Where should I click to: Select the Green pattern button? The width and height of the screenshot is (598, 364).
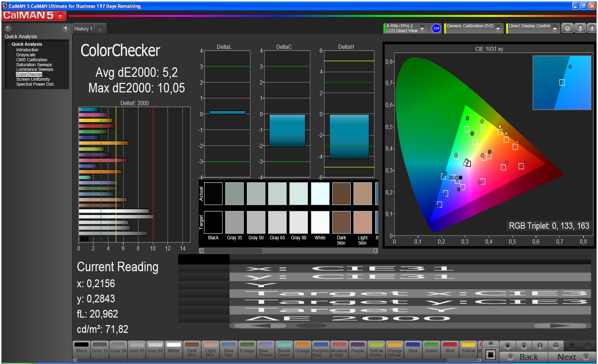point(431,349)
